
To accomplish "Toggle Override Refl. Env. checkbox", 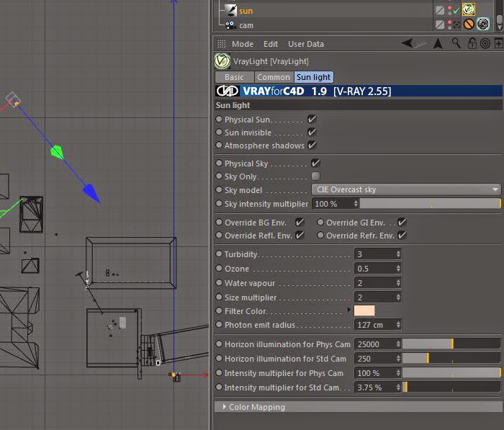I will tap(300, 236).
